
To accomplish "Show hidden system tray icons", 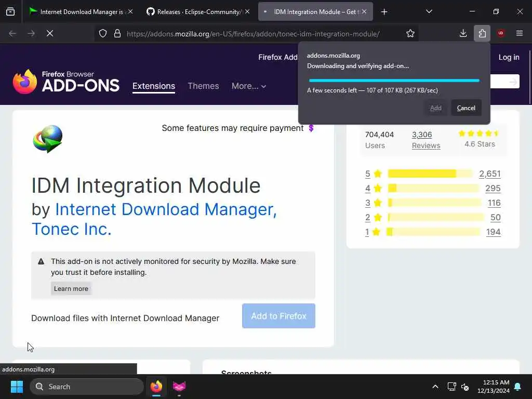I will click(x=435, y=387).
